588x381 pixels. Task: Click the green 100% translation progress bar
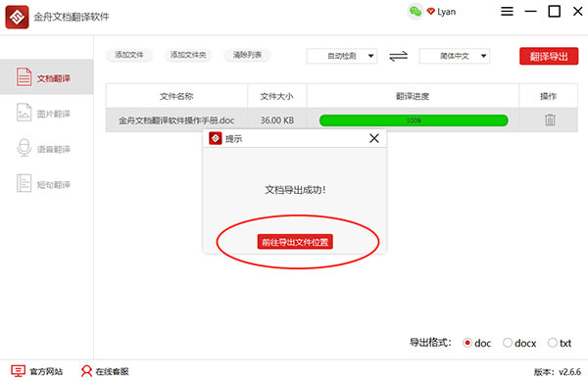(414, 120)
